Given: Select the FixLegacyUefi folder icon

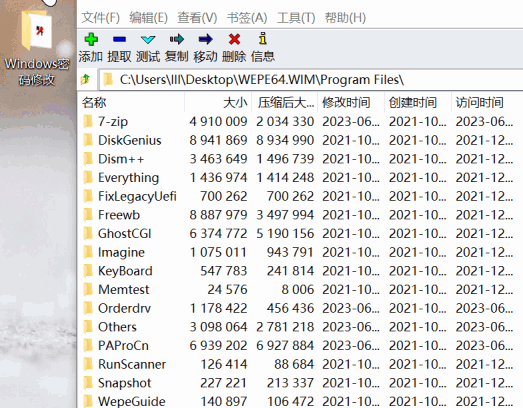Looking at the screenshot, I should point(88,196).
